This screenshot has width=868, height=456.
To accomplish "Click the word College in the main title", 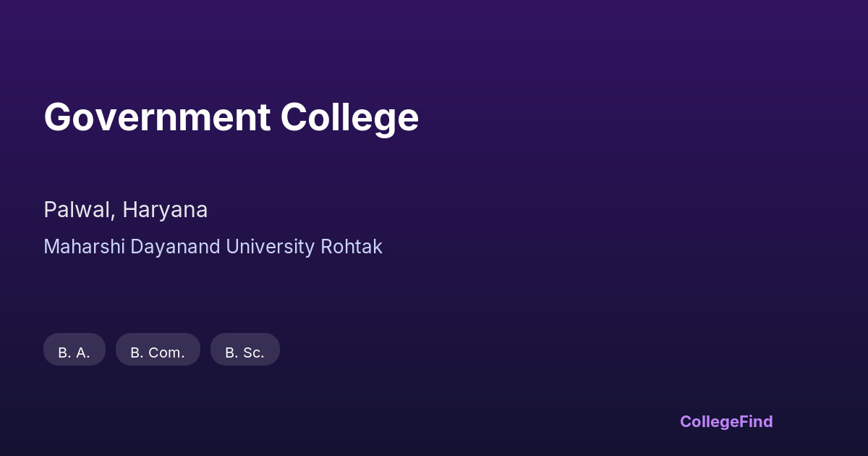I will click(x=349, y=117).
